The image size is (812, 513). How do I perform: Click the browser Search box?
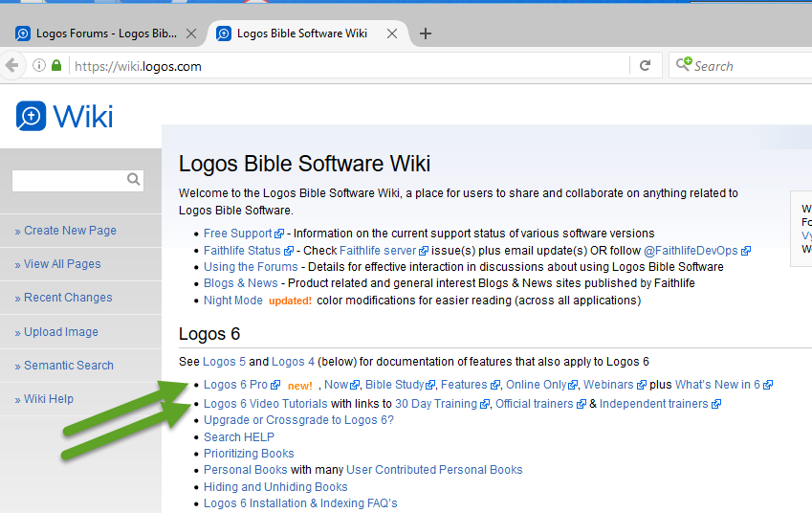click(740, 66)
